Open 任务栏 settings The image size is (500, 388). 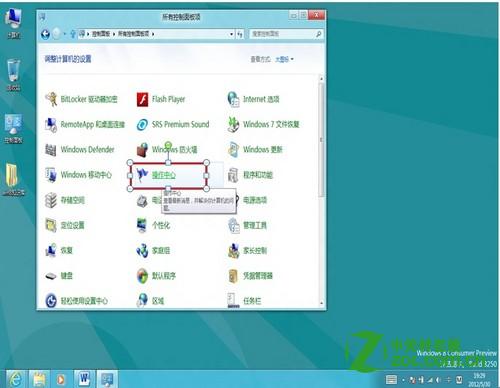(244, 301)
